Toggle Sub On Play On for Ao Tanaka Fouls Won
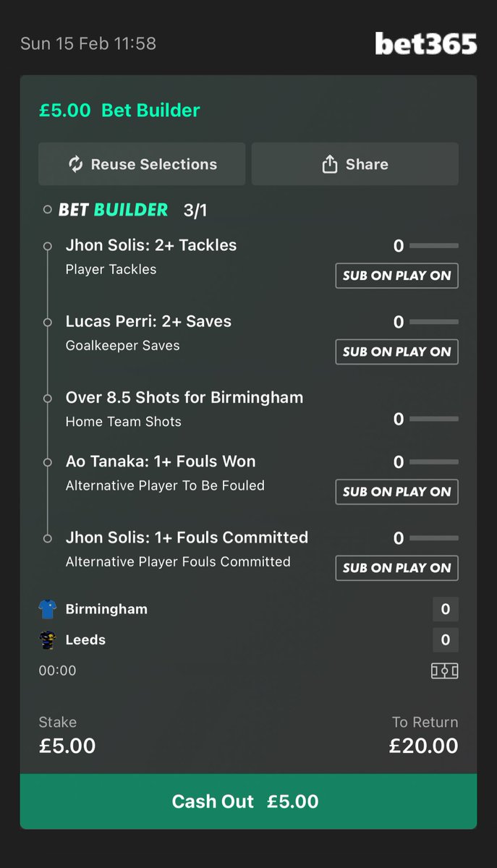 [x=396, y=492]
